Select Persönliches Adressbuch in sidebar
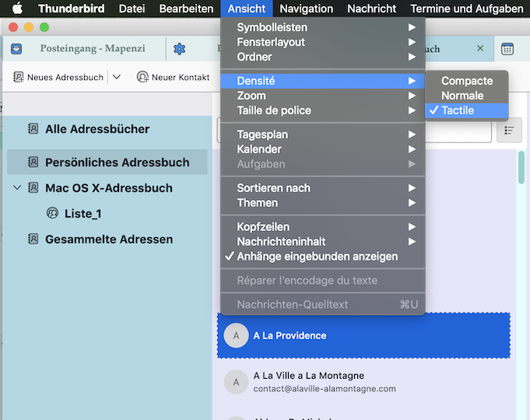 [x=107, y=162]
